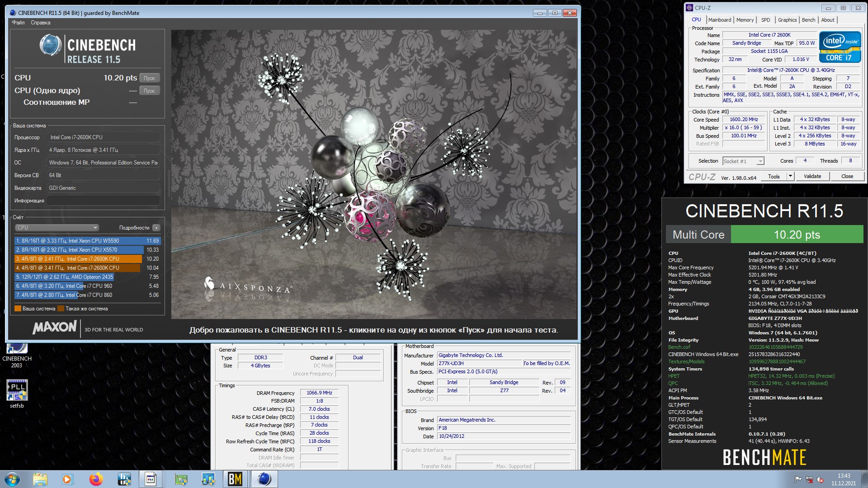
Task: Select ranking row Intel Core i7 CPU 960
Action: click(87, 286)
